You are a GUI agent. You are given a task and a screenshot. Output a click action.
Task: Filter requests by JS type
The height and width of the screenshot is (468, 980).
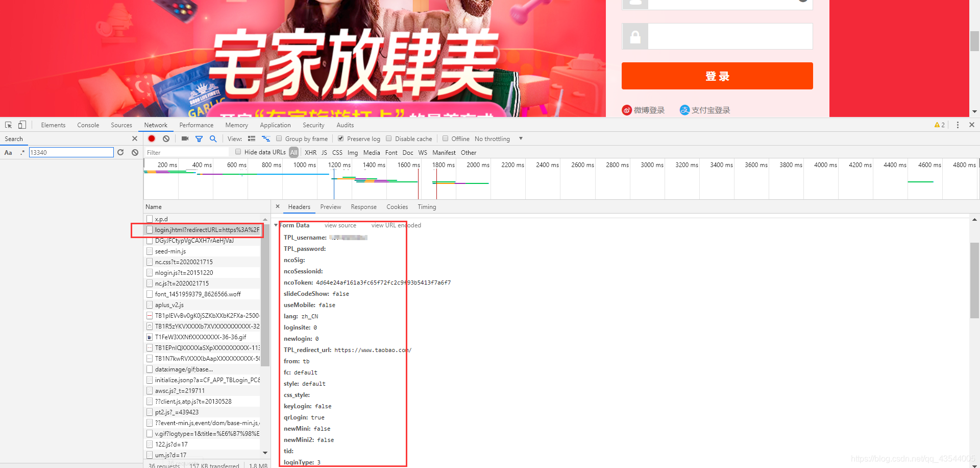click(324, 152)
